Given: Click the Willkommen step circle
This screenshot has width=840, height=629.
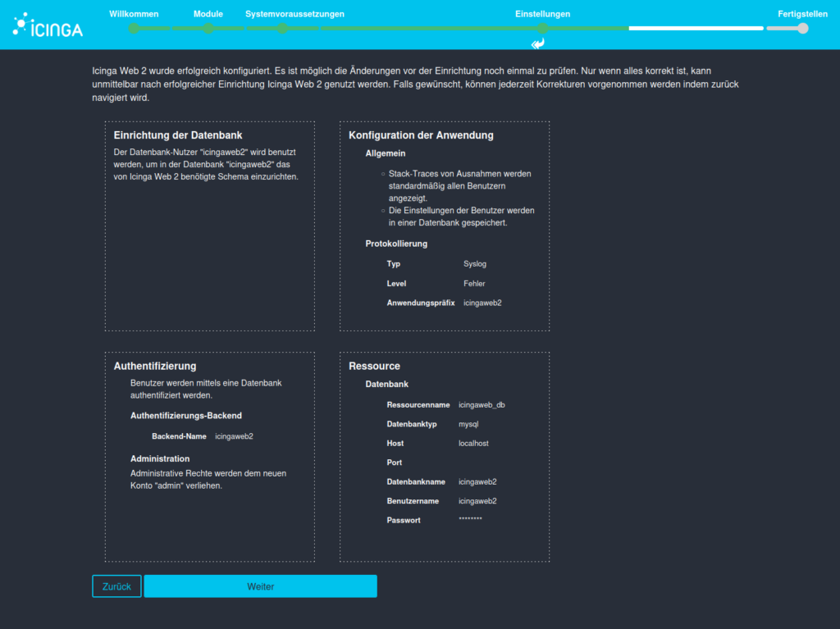Looking at the screenshot, I should tap(134, 29).
